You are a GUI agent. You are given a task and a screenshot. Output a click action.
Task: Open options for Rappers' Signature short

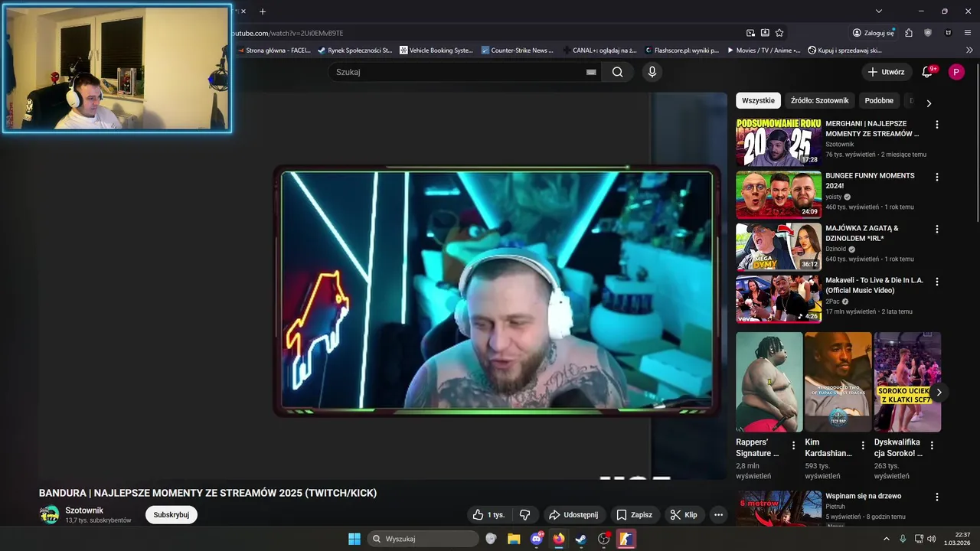point(793,445)
